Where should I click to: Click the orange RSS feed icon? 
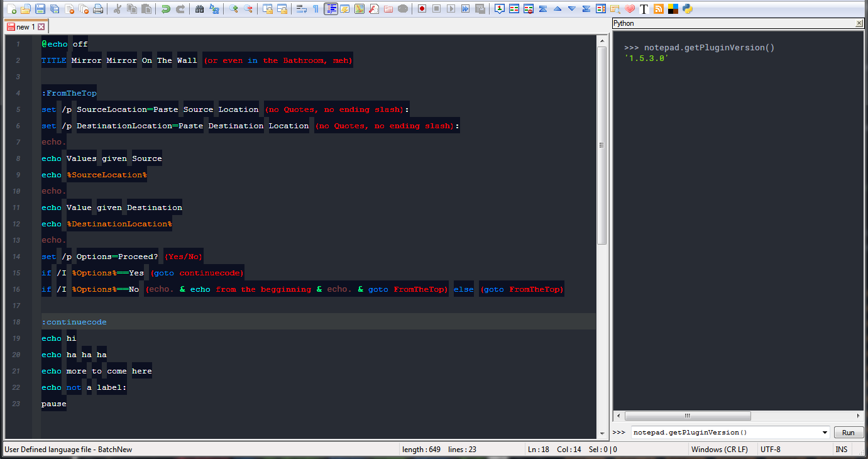click(x=659, y=9)
